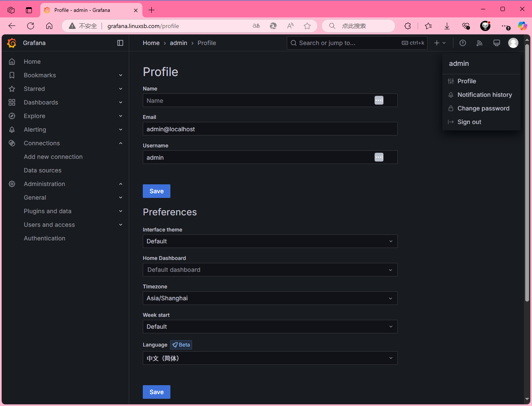Click the Explore compass icon in sidebar
Viewport: 532px width, 406px height.
pos(12,116)
